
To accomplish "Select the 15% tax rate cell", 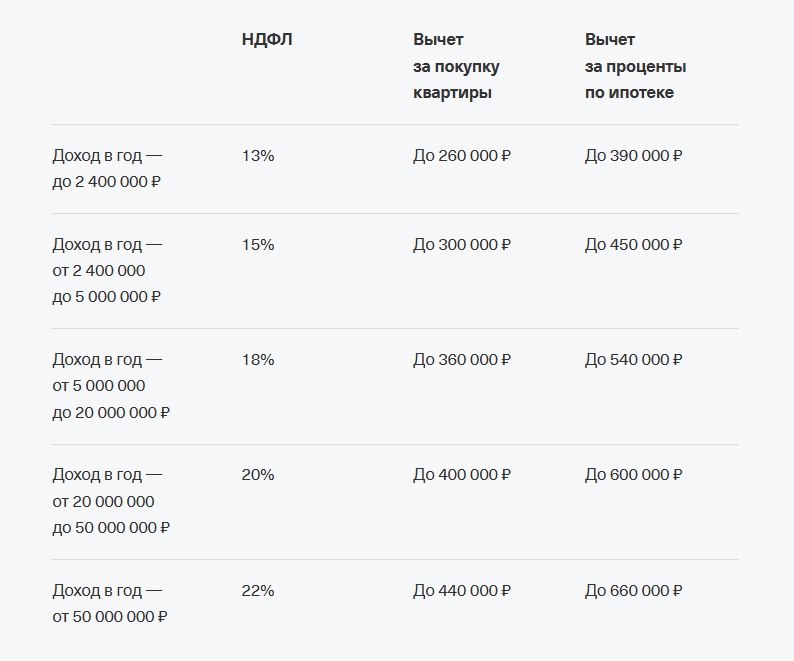I will tap(257, 245).
